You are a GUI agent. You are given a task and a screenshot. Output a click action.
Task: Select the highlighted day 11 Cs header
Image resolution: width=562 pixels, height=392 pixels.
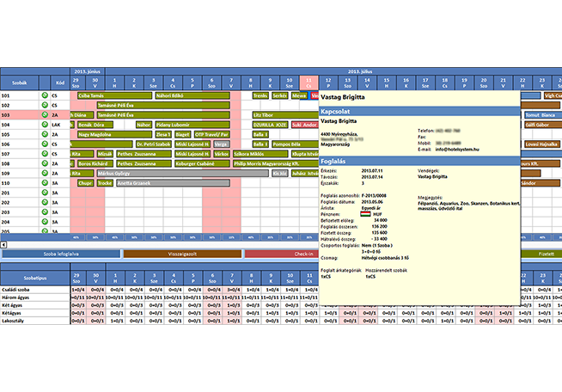pyautogui.click(x=309, y=83)
